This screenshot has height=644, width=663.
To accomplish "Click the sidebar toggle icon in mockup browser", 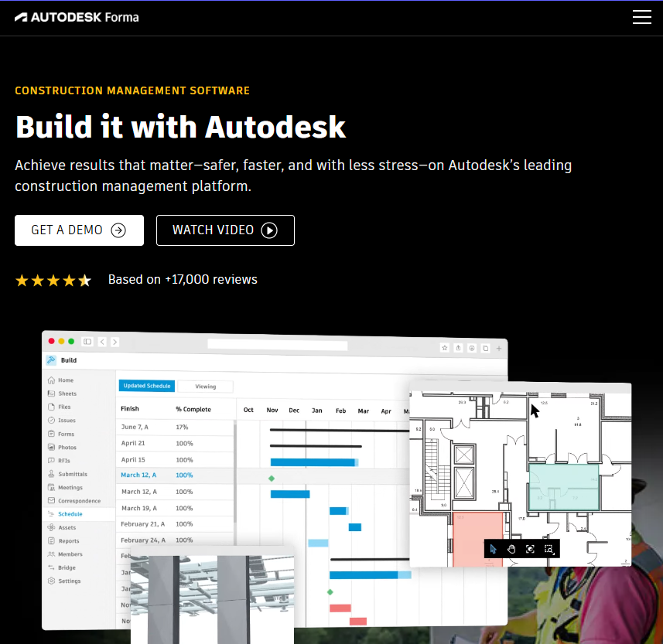I will 87,342.
